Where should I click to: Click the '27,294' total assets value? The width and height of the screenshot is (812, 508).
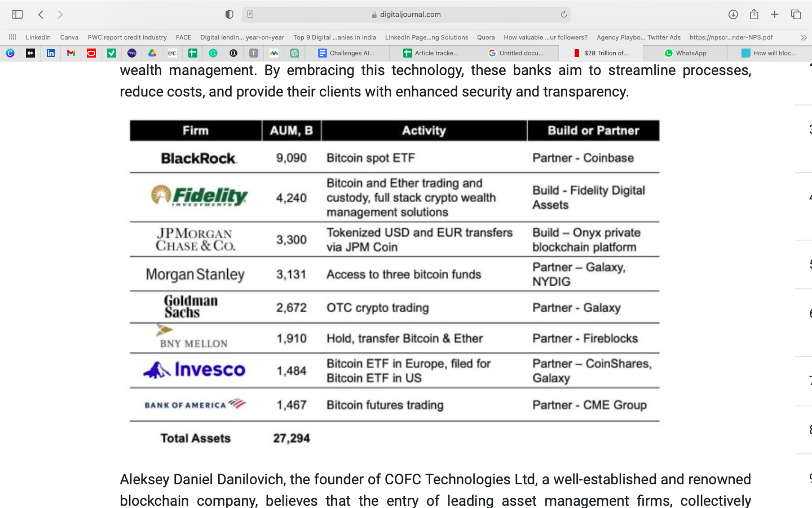click(x=292, y=438)
